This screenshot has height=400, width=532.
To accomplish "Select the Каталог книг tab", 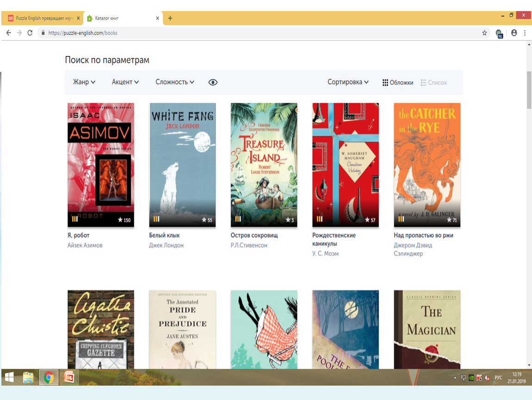I will [120, 19].
